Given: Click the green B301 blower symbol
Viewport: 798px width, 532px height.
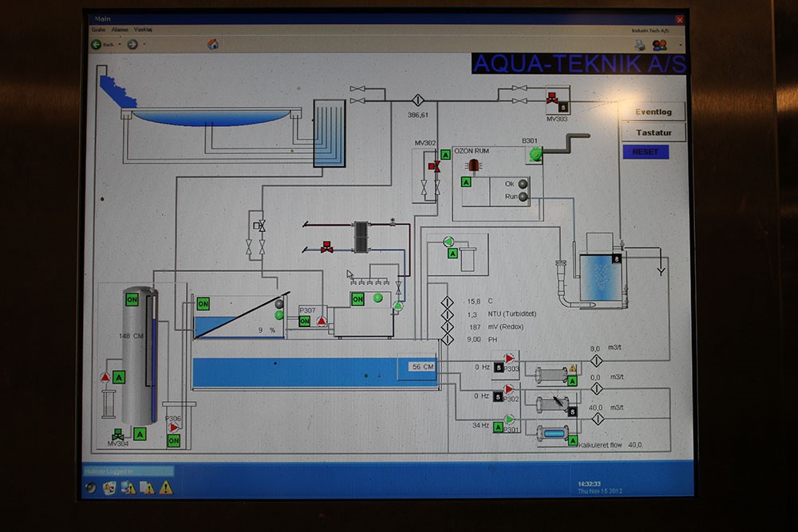Looking at the screenshot, I should [x=535, y=154].
